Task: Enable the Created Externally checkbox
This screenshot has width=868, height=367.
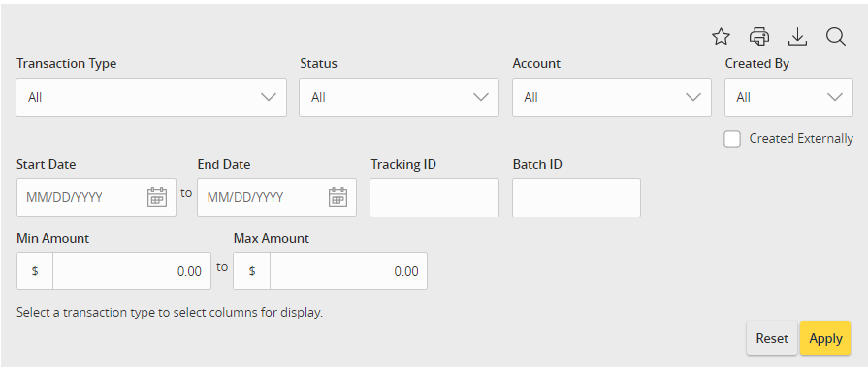Action: click(x=732, y=139)
